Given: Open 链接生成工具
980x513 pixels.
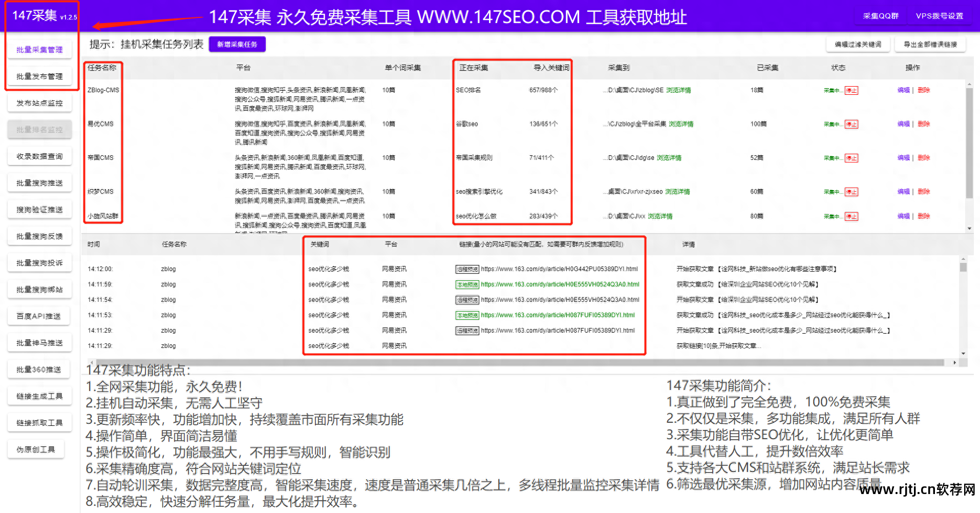Looking at the screenshot, I should coord(39,395).
